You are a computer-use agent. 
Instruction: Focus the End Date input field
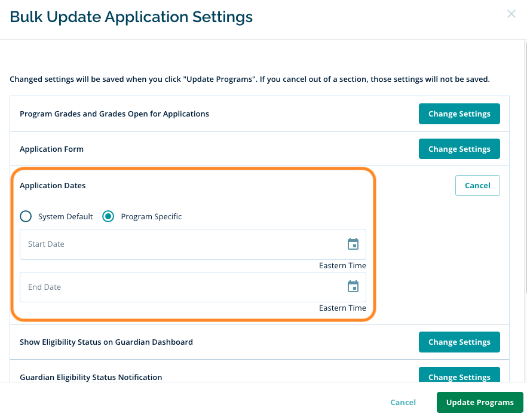[179, 287]
